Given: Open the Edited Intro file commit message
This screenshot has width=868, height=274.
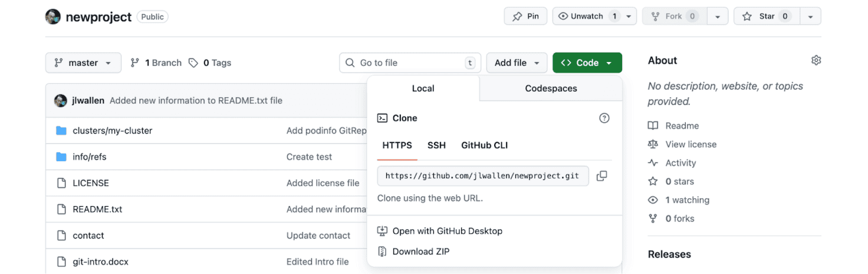Looking at the screenshot, I should [318, 262].
